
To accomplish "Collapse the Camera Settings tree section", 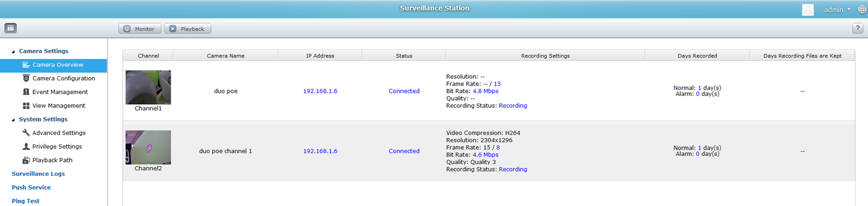I will pyautogui.click(x=13, y=51).
